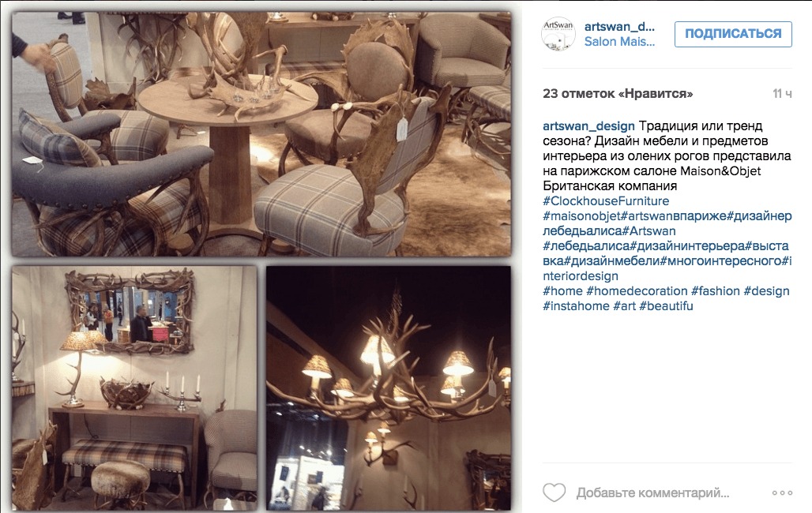The width and height of the screenshot is (812, 513).
Task: Click the heart like icon
Action: click(x=554, y=492)
